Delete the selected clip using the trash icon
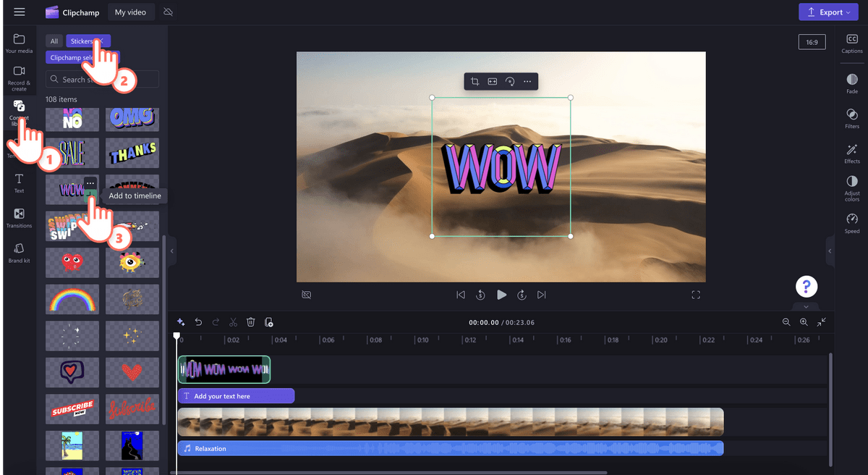 click(250, 321)
